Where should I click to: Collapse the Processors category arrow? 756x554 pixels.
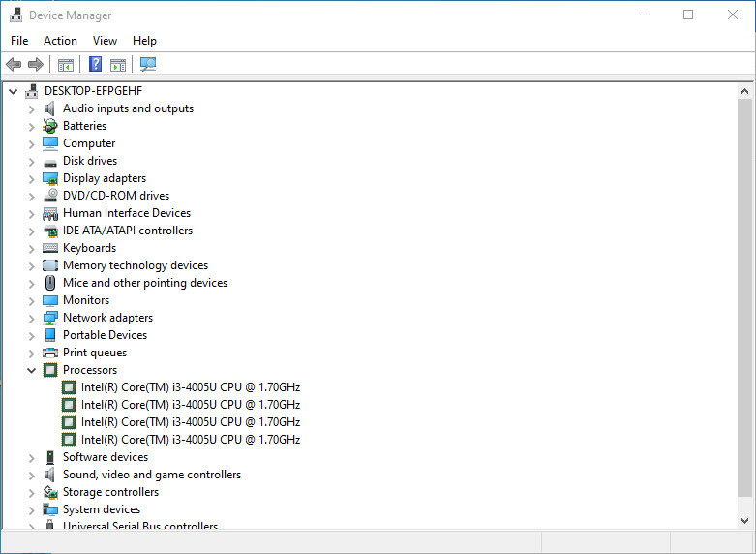(31, 370)
